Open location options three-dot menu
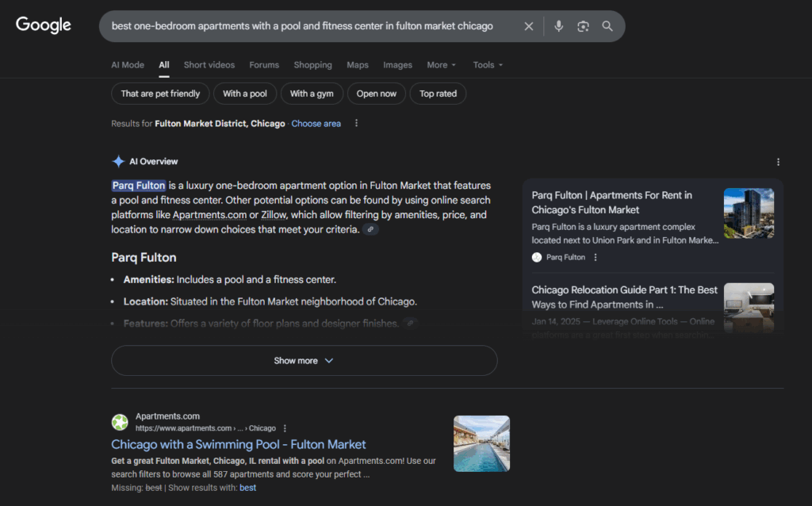The width and height of the screenshot is (812, 506). pos(356,124)
